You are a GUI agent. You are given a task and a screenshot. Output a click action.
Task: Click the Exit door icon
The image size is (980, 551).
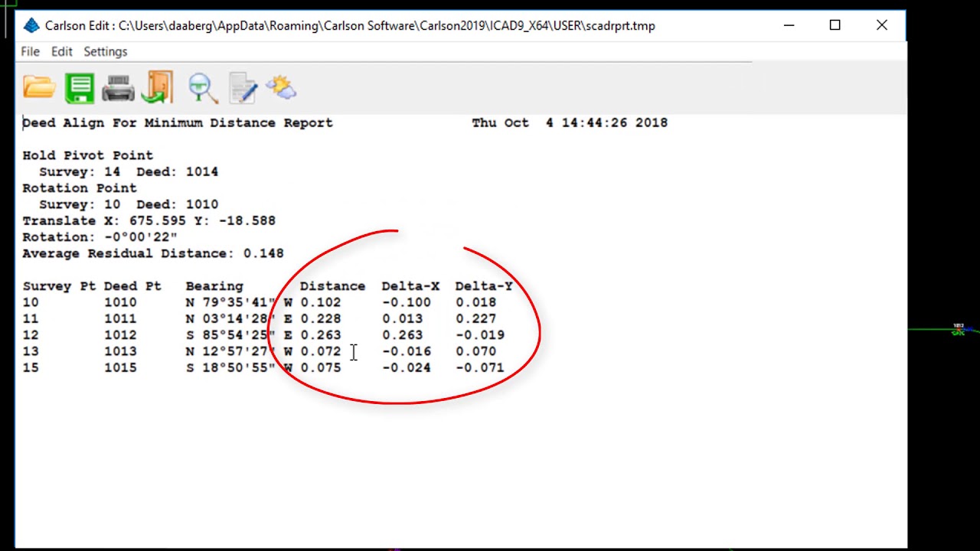pos(158,87)
